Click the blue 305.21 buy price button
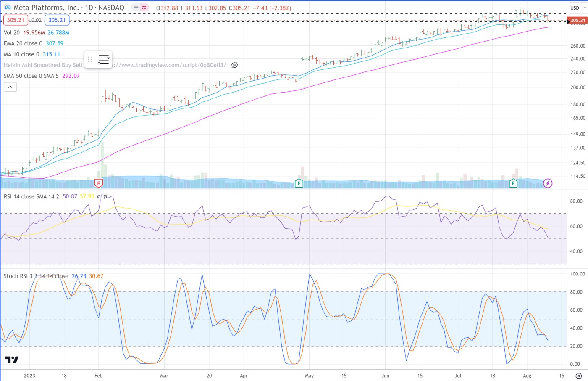588x381 pixels. tap(57, 20)
